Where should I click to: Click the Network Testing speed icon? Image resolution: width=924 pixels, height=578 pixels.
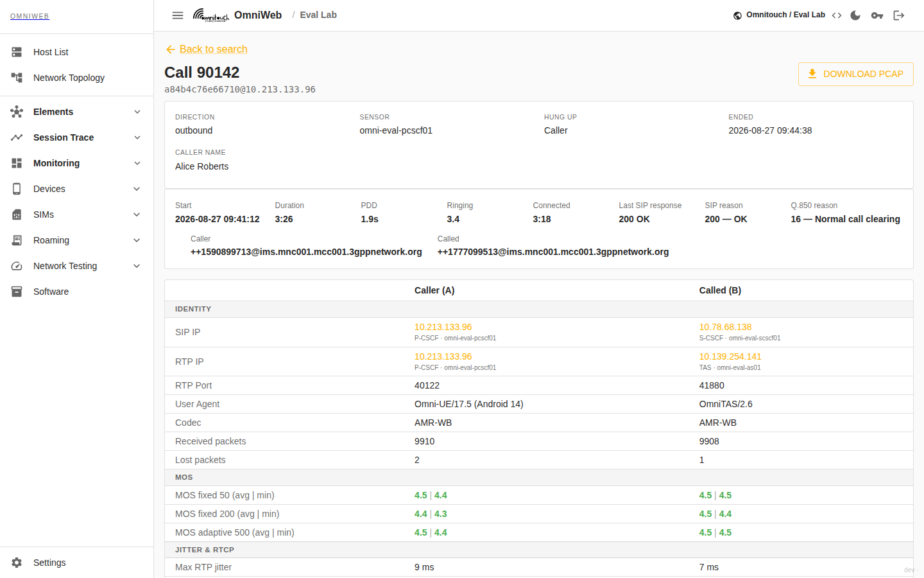click(17, 266)
